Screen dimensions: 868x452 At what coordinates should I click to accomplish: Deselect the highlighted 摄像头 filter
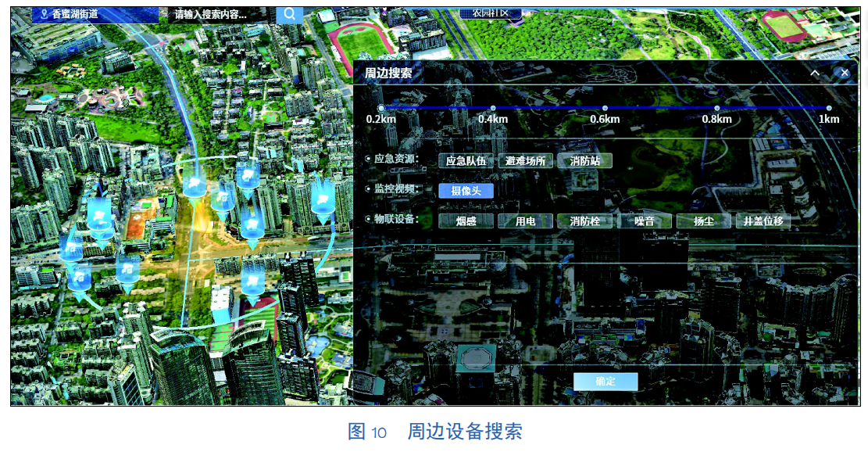(466, 191)
